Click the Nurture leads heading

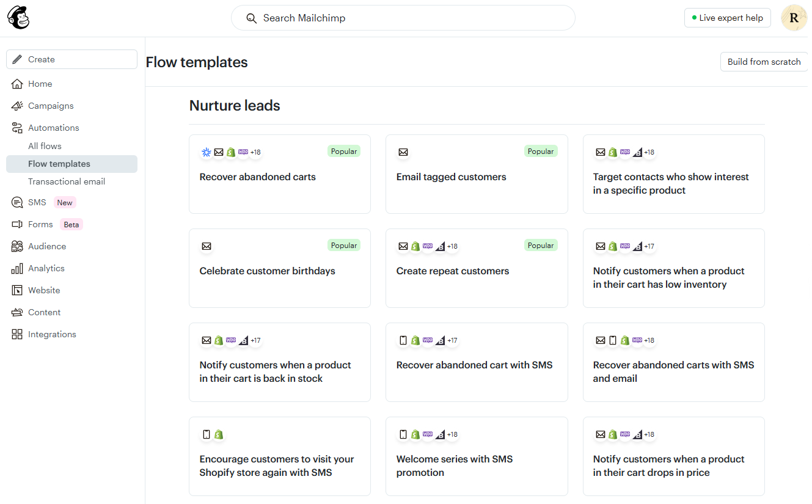(235, 106)
